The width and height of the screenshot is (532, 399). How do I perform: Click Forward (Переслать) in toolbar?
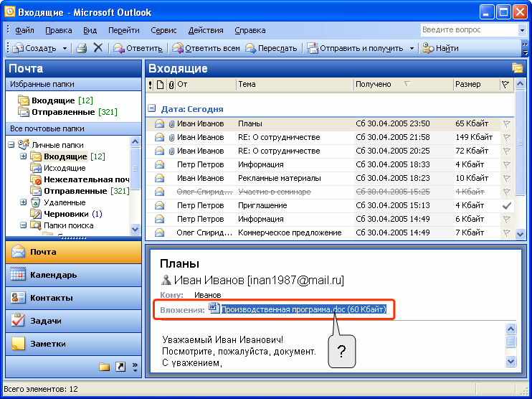coord(271,48)
